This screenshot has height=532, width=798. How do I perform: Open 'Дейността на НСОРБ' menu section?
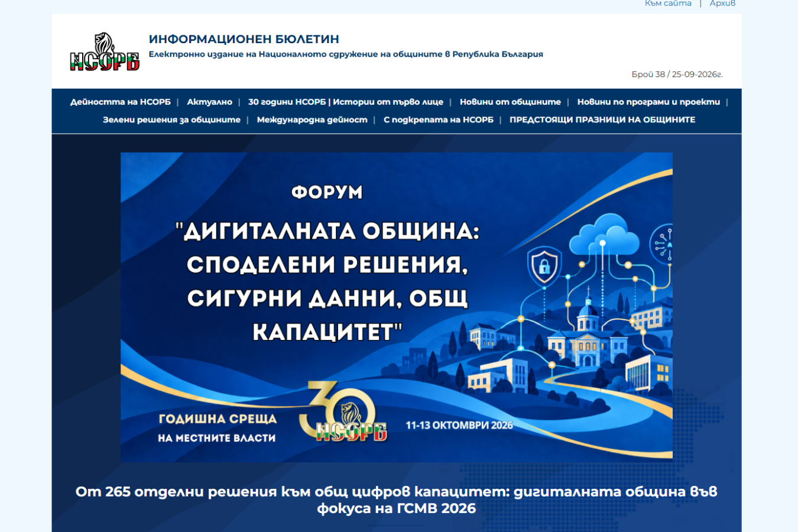[121, 102]
